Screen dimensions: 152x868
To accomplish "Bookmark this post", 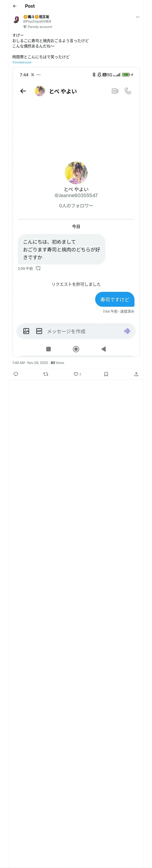I will (x=106, y=374).
